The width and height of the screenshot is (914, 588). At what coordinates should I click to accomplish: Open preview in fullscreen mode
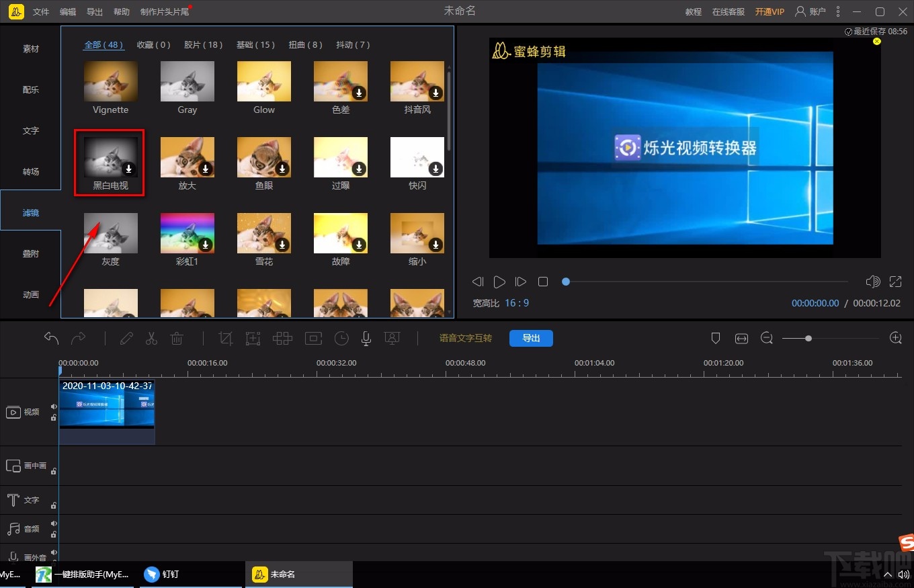pyautogui.click(x=895, y=282)
